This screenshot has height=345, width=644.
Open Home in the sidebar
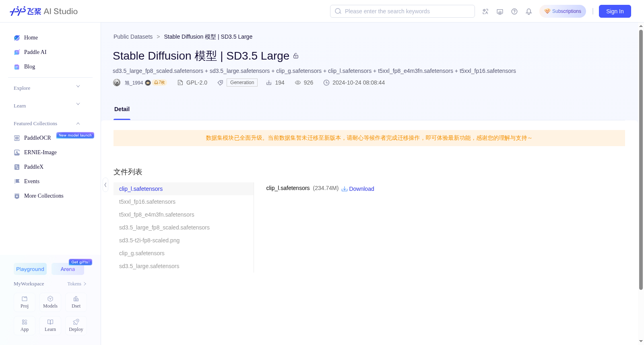pos(31,38)
